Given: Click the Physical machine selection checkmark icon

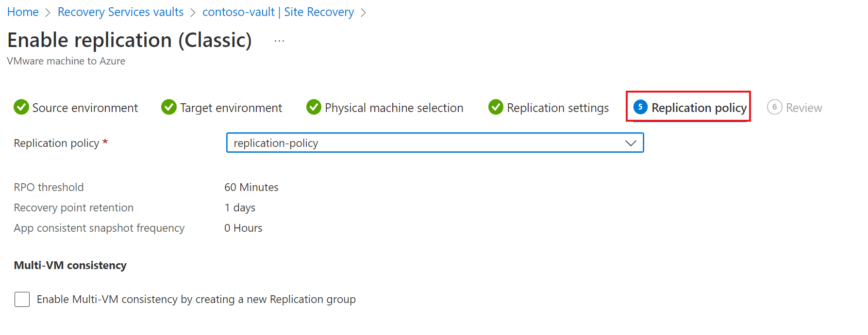Looking at the screenshot, I should coord(314,107).
